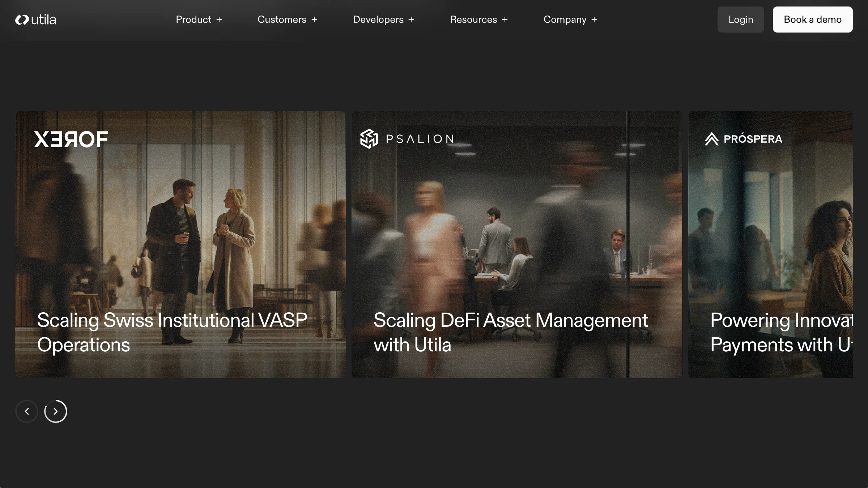Open the Product menu
868x488 pixels.
[x=193, y=20]
